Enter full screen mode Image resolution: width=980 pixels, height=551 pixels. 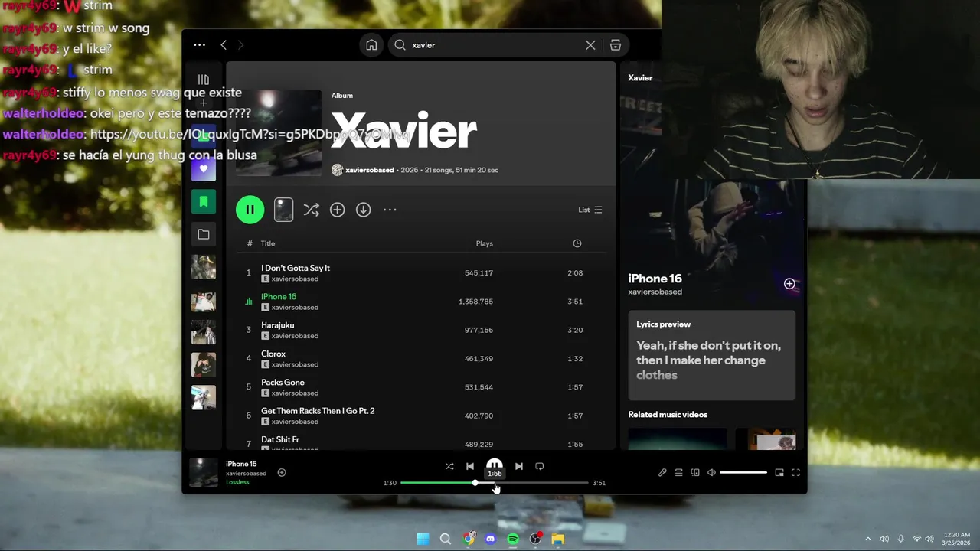pyautogui.click(x=795, y=473)
